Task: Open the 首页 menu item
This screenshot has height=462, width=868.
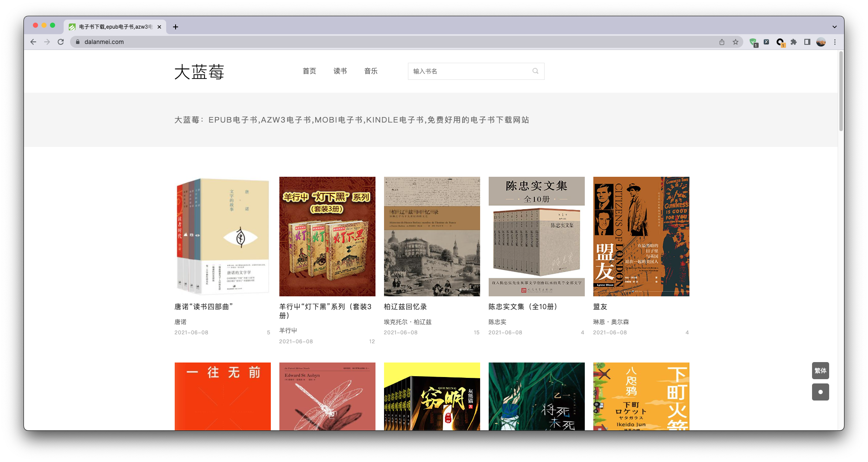Action: point(309,71)
